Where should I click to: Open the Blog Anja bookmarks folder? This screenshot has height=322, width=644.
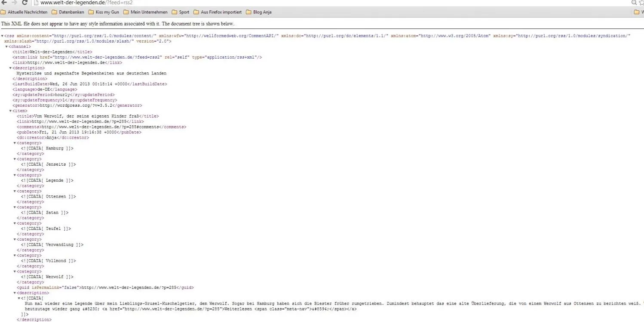click(x=259, y=12)
